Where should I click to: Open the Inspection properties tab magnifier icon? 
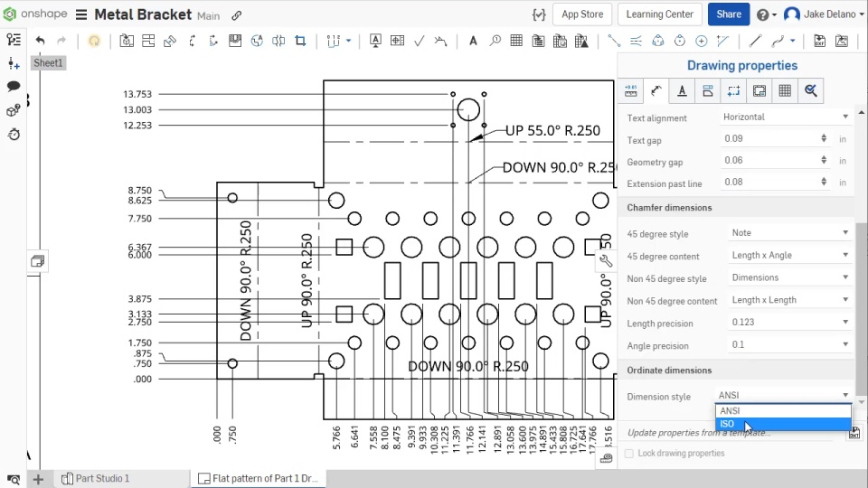click(811, 90)
